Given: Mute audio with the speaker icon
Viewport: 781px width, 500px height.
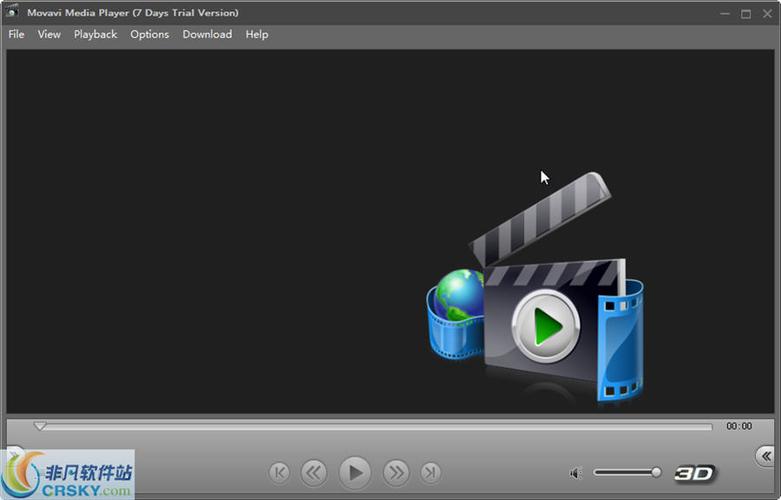Looking at the screenshot, I should (x=576, y=473).
